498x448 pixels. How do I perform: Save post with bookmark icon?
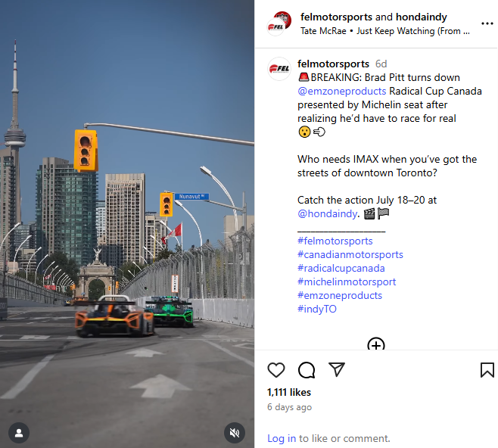click(x=487, y=370)
